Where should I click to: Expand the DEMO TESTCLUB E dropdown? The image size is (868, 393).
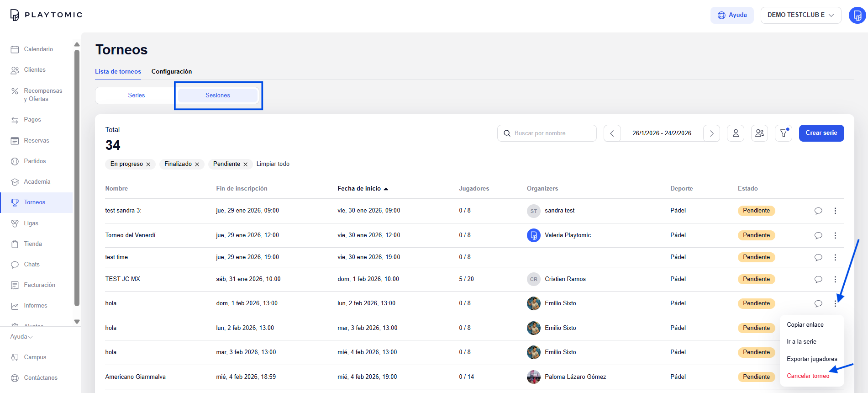click(x=801, y=15)
